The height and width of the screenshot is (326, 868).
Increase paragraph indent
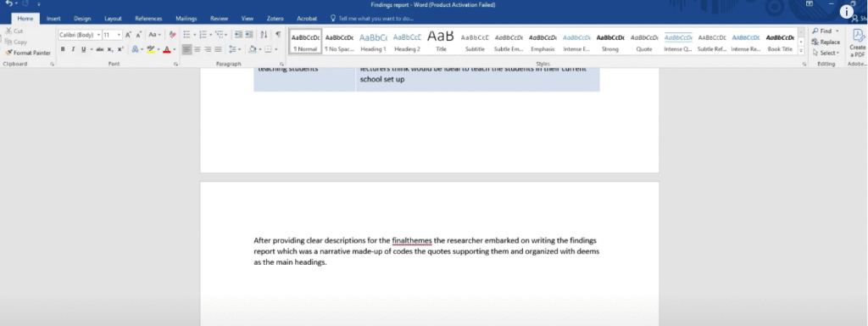coord(249,34)
